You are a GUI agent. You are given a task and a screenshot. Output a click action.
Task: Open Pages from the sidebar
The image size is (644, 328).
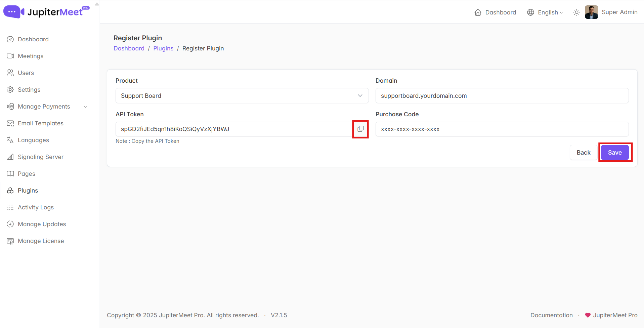click(x=27, y=174)
